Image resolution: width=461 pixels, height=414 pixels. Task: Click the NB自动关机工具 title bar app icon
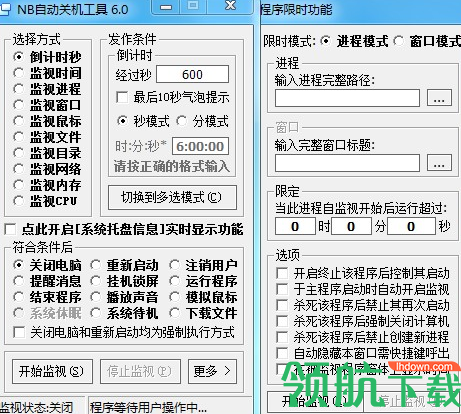(5, 9)
